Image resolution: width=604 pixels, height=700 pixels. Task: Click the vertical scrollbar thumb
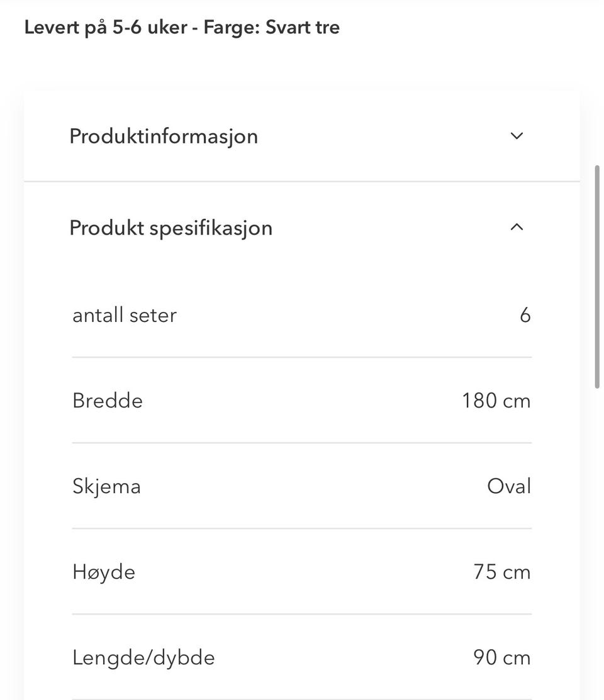pyautogui.click(x=597, y=277)
